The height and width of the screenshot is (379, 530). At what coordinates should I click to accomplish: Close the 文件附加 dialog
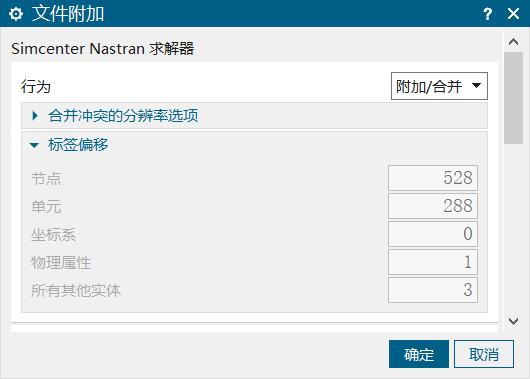tap(513, 14)
